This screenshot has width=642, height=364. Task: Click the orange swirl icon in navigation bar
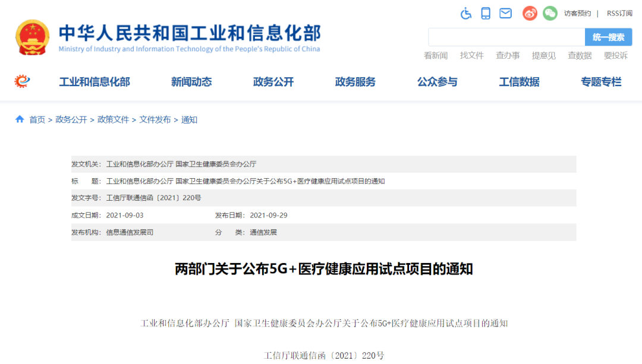click(x=22, y=81)
